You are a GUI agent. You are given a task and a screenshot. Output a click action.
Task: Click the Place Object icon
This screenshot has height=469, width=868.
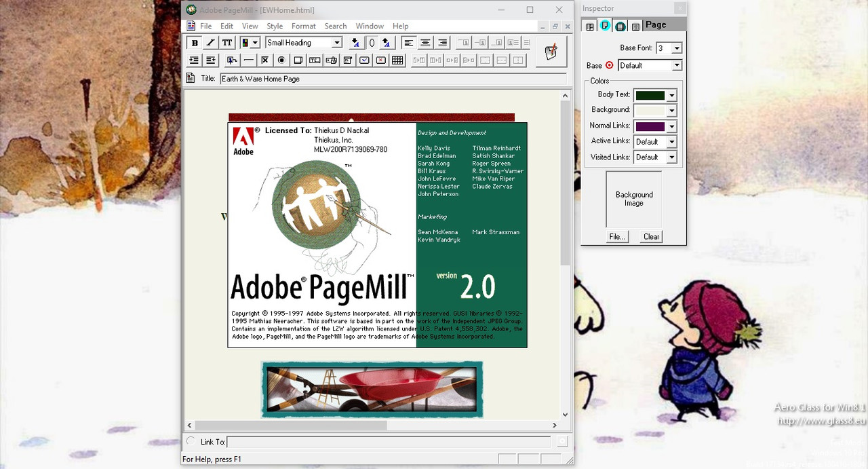pos(232,60)
